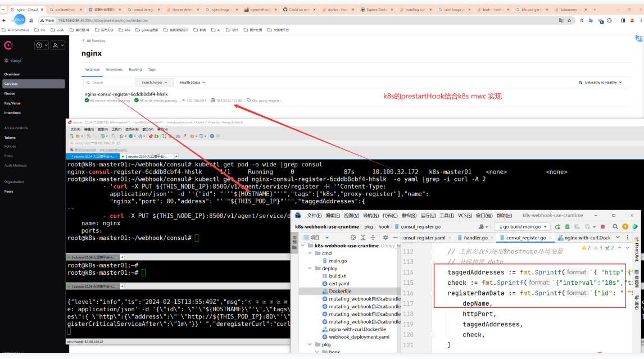Click GoLand debug bug icon
Image resolution: width=644 pixels, height=359 pixels.
567,227
